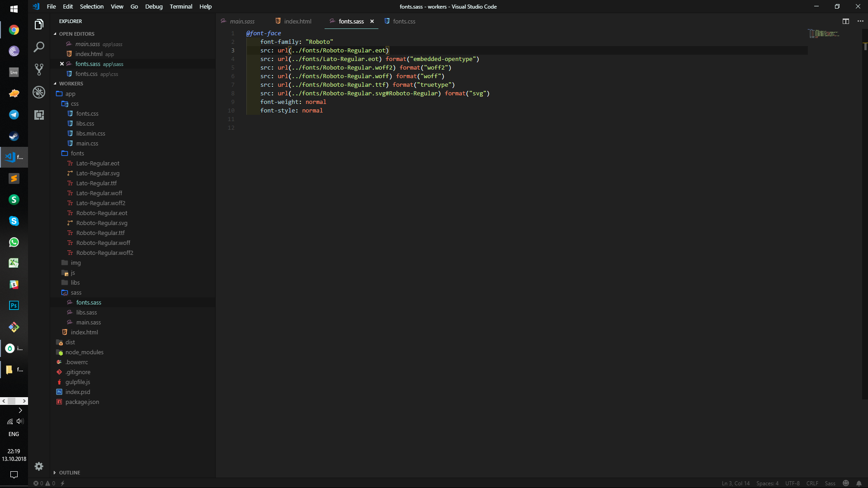This screenshot has width=868, height=488.
Task: Open the Source Control view
Action: [39, 70]
